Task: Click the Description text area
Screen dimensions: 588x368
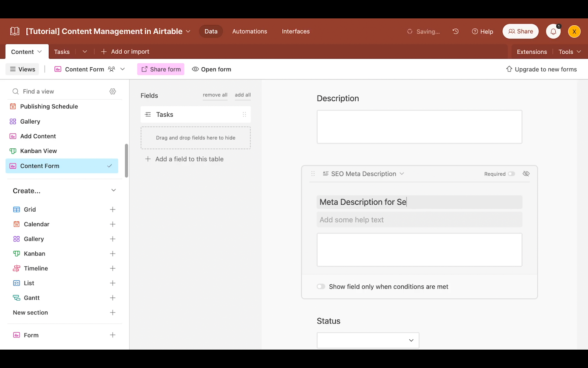Action: [x=419, y=127]
